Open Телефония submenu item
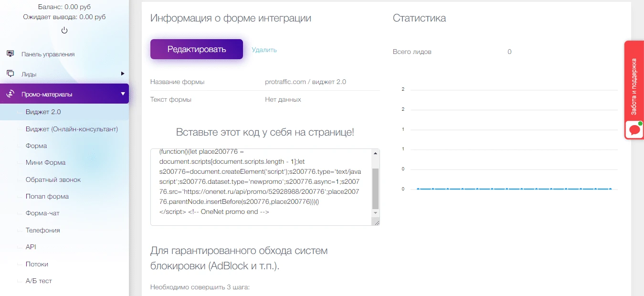 click(x=42, y=230)
